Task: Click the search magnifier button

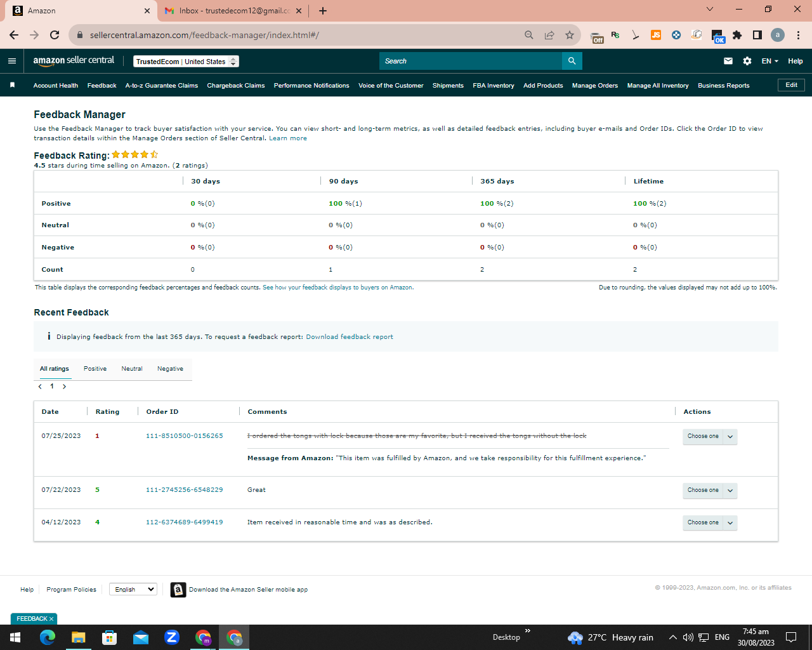Action: coord(572,61)
